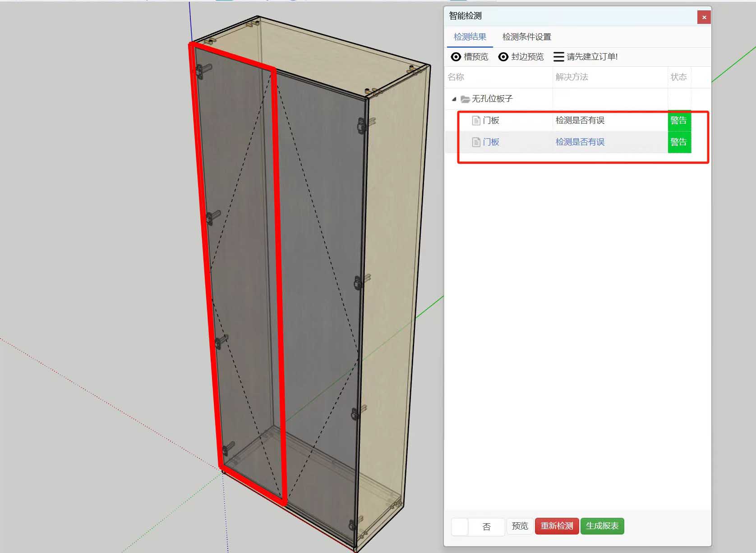The width and height of the screenshot is (756, 553).
Task: Toggle the 否 switch at the bottom
Action: click(x=477, y=526)
